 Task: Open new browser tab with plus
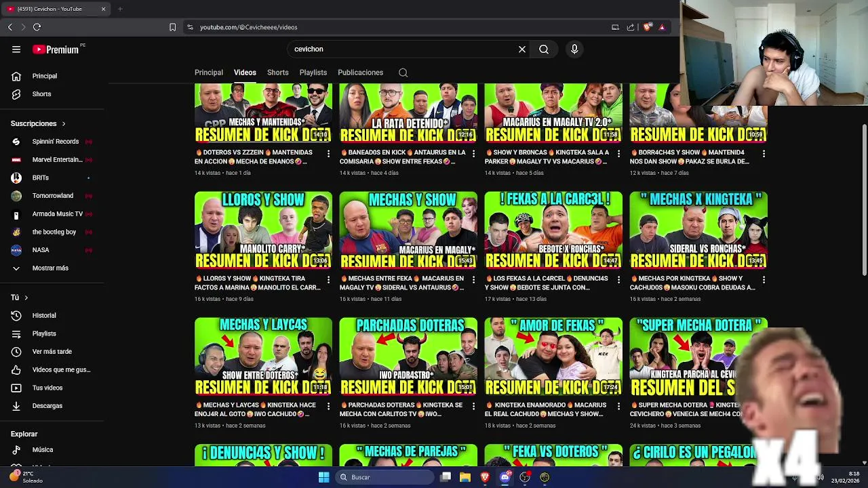(x=120, y=9)
